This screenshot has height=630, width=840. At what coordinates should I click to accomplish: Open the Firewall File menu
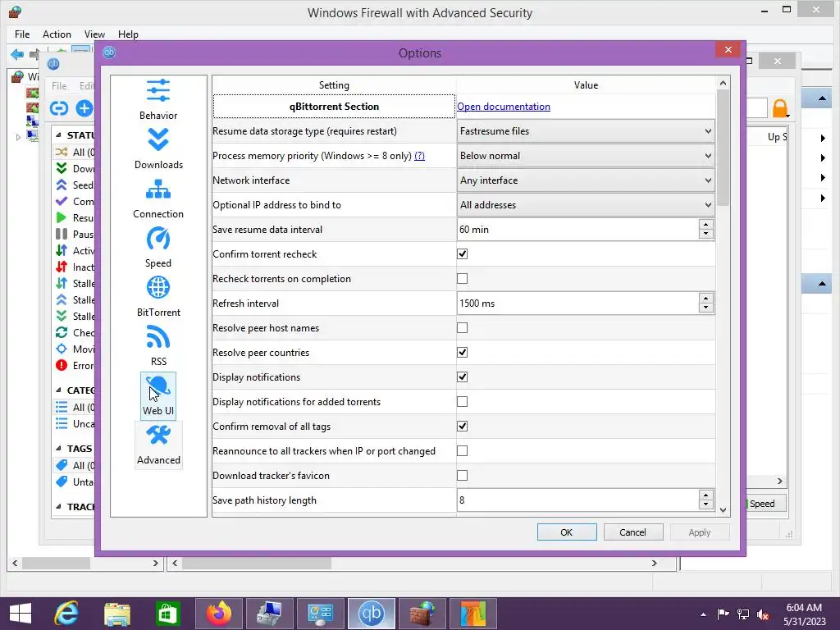tap(22, 34)
